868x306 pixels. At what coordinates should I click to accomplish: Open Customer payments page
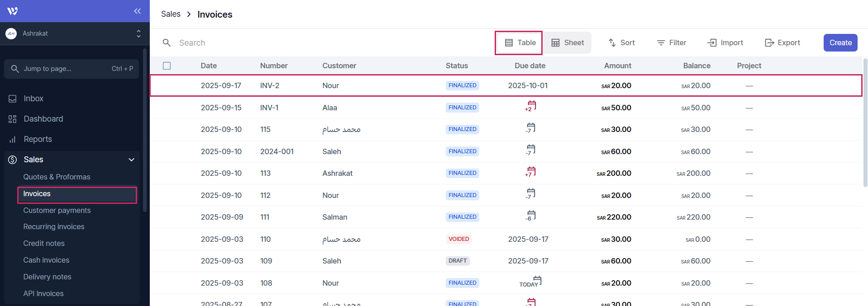[57, 210]
